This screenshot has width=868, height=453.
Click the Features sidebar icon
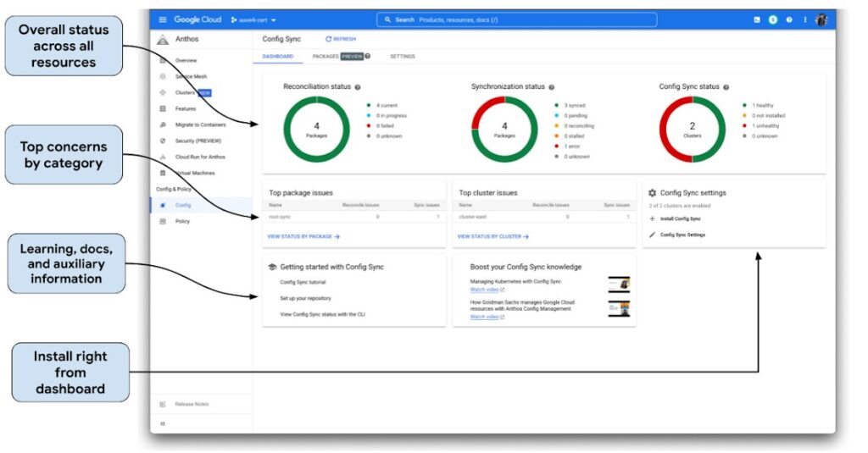(163, 108)
